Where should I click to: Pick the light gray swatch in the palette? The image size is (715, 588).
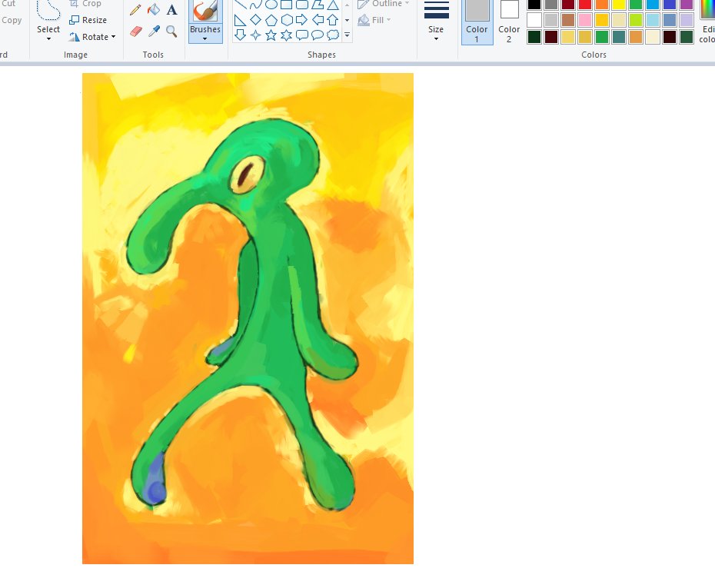click(x=551, y=20)
